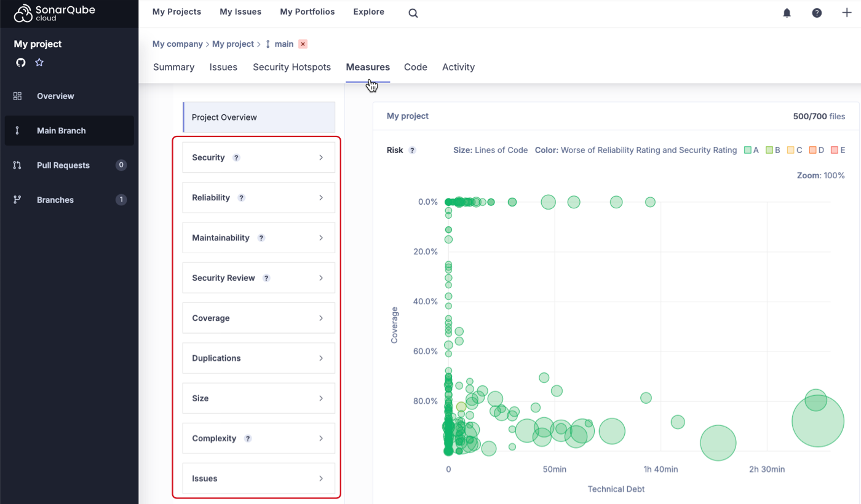Click the GitHub icon under My project
861x504 pixels.
point(21,63)
